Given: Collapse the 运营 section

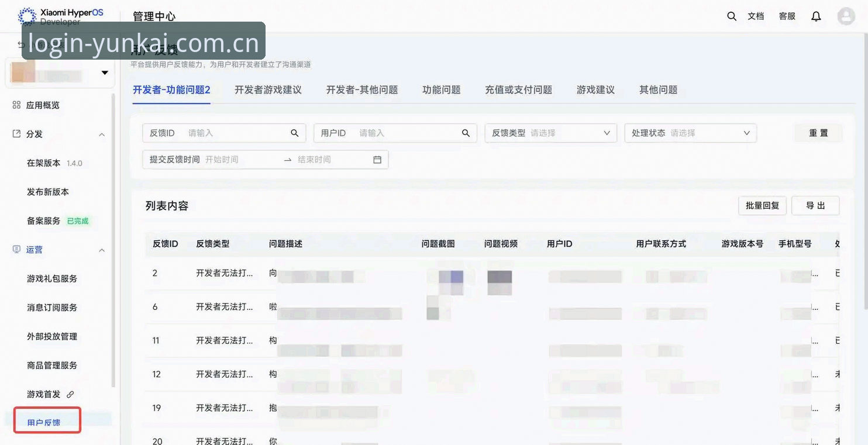Looking at the screenshot, I should click(x=102, y=250).
